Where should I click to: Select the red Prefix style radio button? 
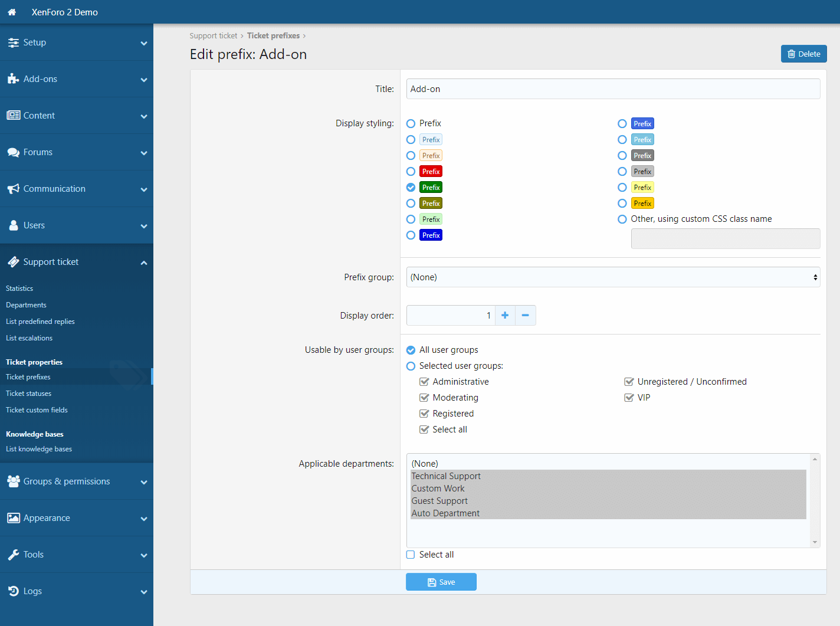coord(411,172)
